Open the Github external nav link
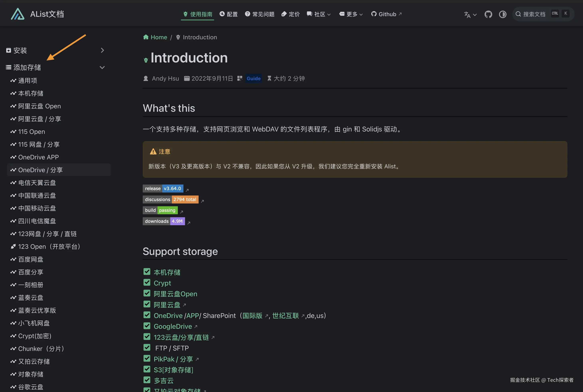The height and width of the screenshot is (392, 583). [x=386, y=14]
